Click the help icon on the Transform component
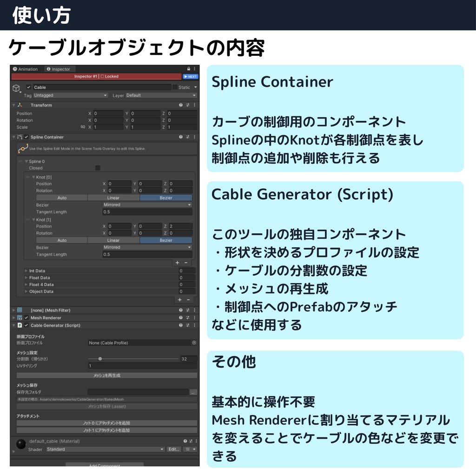Viewport: 476px width, 476px height. [x=180, y=105]
